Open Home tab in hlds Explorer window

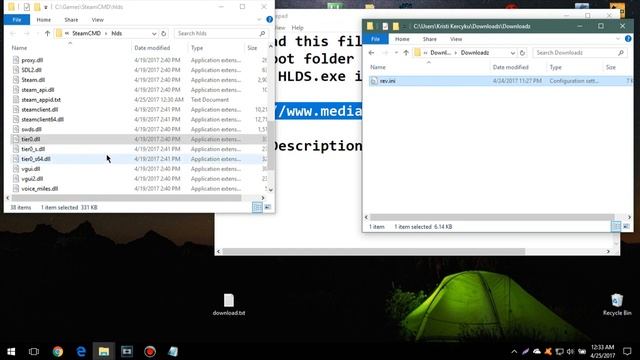(44, 20)
